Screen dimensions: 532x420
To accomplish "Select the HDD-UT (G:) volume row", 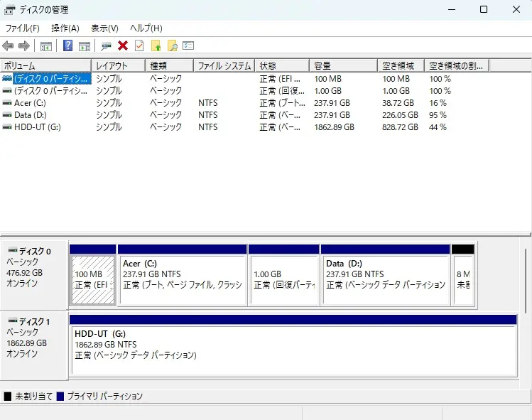I will coord(245,127).
